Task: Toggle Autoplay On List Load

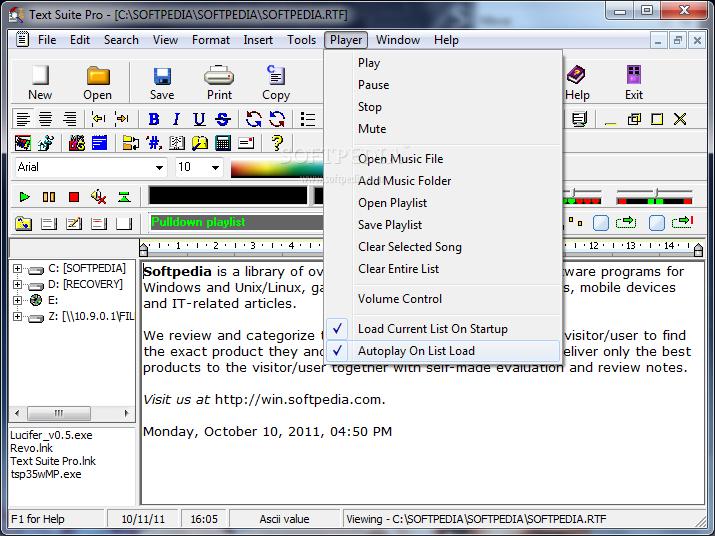Action: coord(443,351)
